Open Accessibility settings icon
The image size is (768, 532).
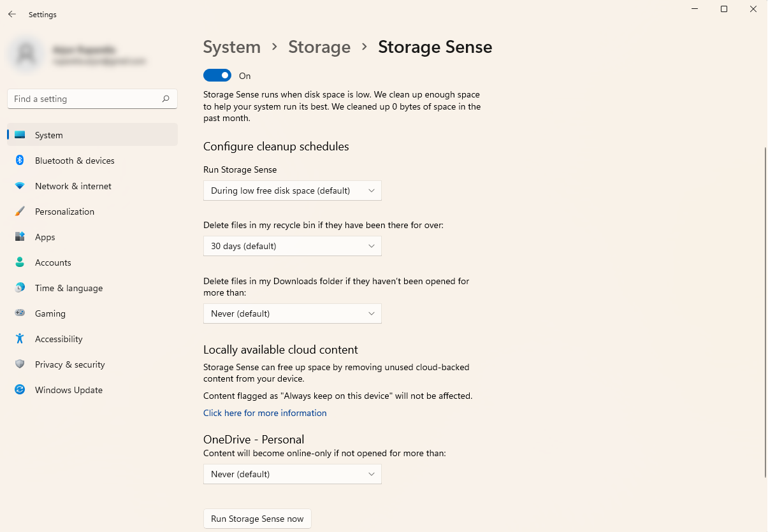pyautogui.click(x=21, y=339)
